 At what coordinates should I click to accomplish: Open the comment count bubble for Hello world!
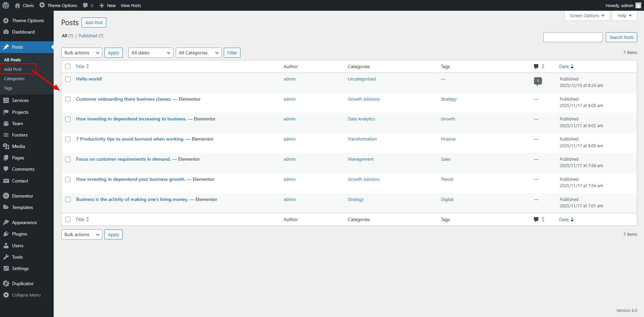(x=538, y=81)
